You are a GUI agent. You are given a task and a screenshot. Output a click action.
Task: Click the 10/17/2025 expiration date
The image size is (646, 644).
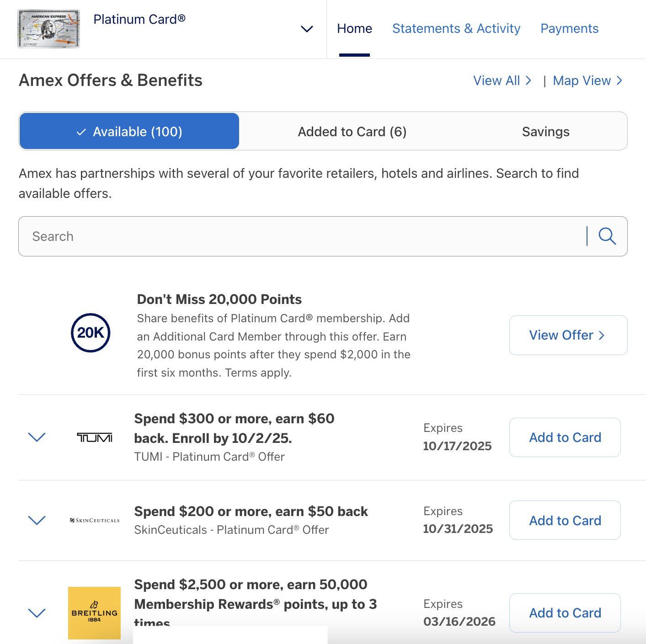point(457,446)
